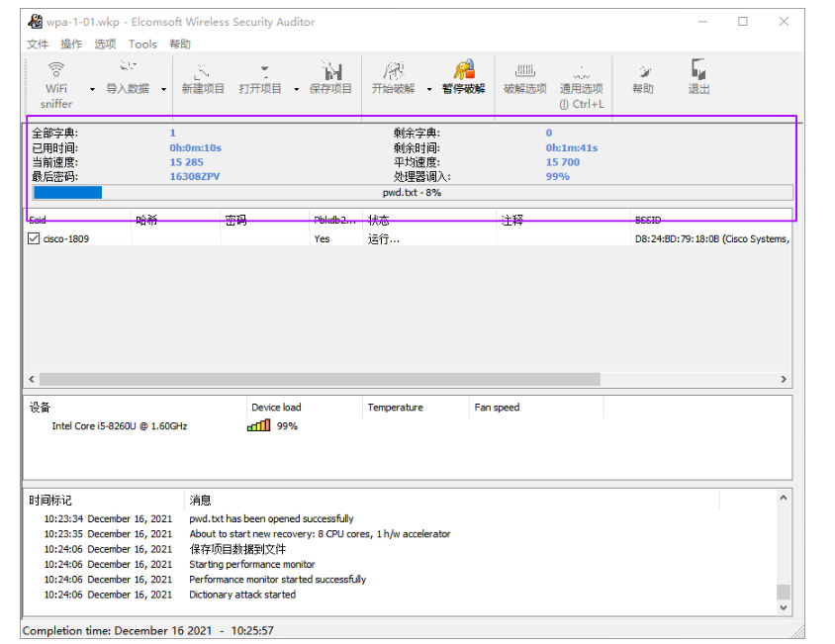835x644 pixels.
Task: Click the log panel vertical scrollbar thumb
Action: [x=784, y=593]
